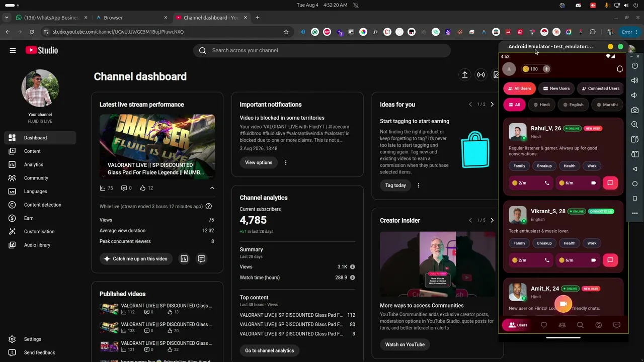Open Analytics in Studio sidebar

tap(40, 165)
